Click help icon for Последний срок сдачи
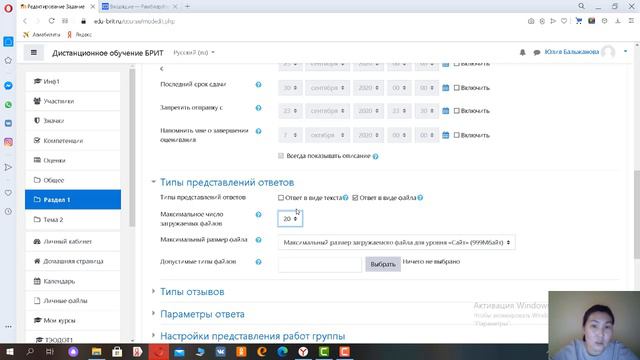 click(x=258, y=84)
